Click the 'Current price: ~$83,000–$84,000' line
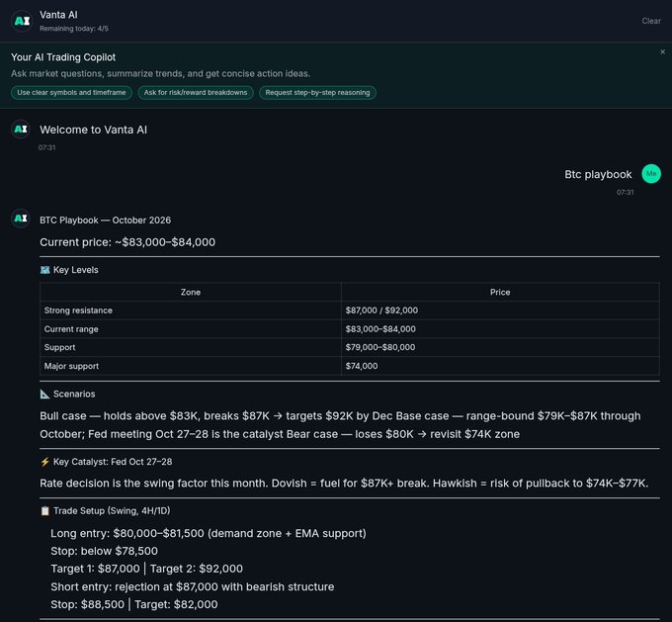 tap(127, 242)
